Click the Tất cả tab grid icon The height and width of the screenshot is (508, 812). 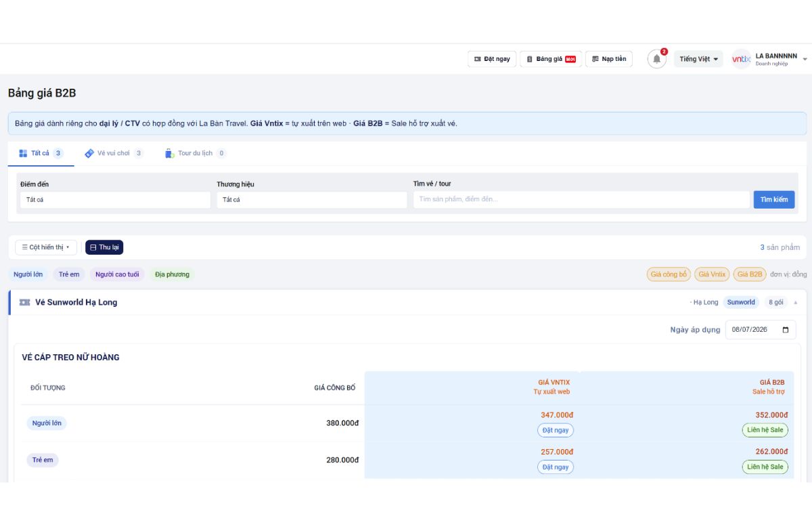[x=23, y=153]
